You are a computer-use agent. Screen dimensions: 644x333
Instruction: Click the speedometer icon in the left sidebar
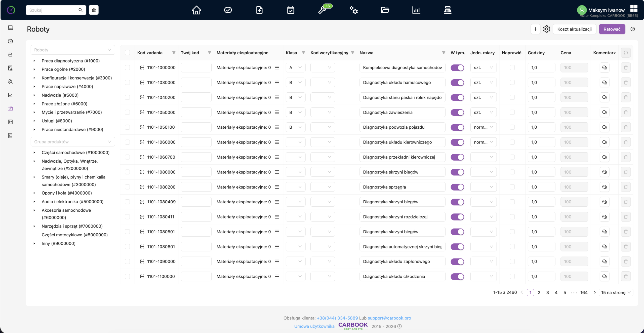(10, 41)
